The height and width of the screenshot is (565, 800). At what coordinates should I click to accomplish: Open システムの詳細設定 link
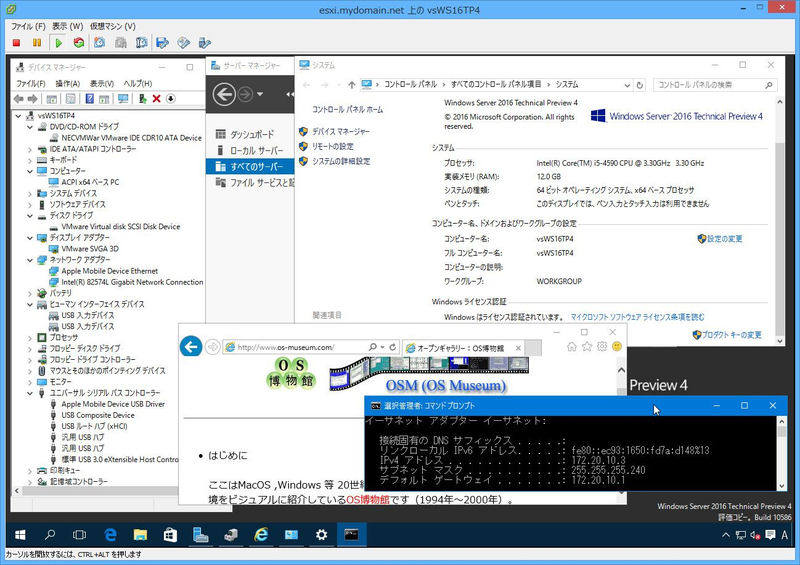click(x=341, y=161)
